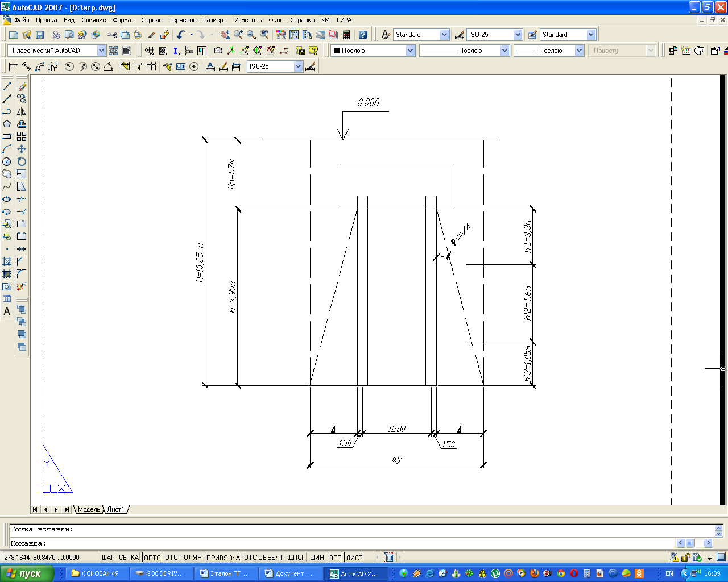Viewport: 728px width, 582px height.
Task: Activate the Pan hand tool
Action: (x=225, y=35)
